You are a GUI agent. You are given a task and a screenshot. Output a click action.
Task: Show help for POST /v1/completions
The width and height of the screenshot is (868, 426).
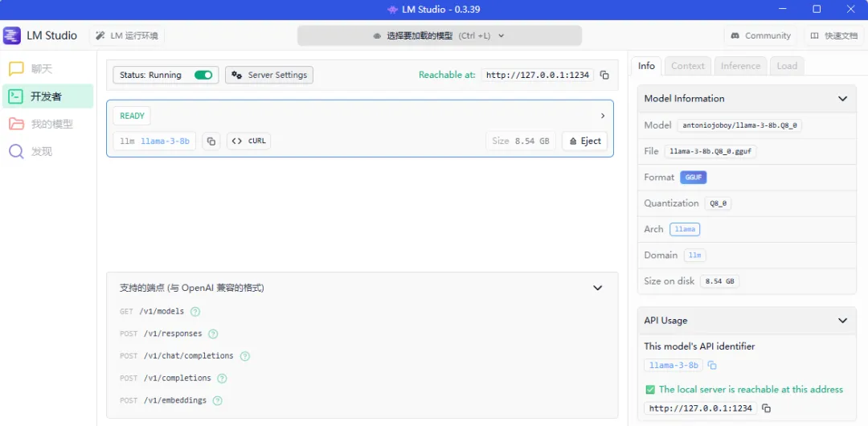222,378
